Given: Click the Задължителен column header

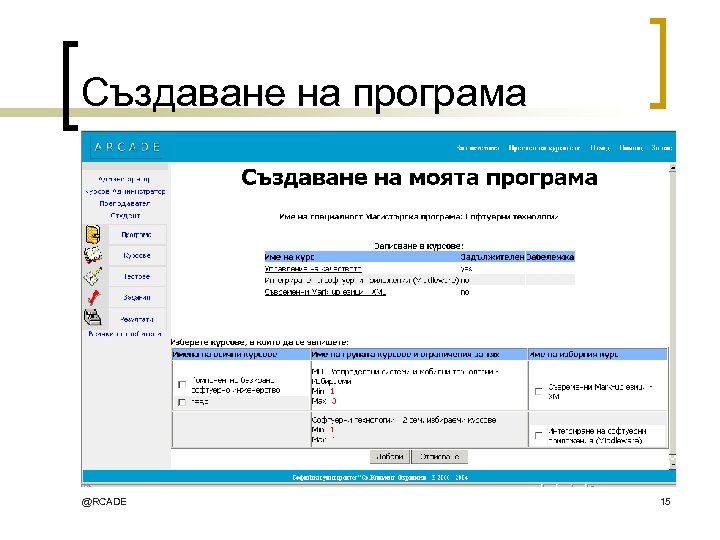Looking at the screenshot, I should pyautogui.click(x=492, y=257).
